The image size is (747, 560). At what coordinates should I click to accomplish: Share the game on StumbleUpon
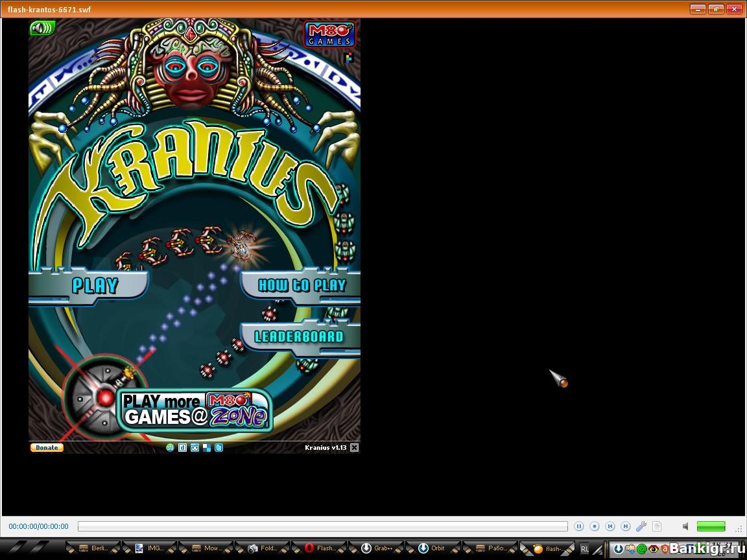tap(170, 448)
